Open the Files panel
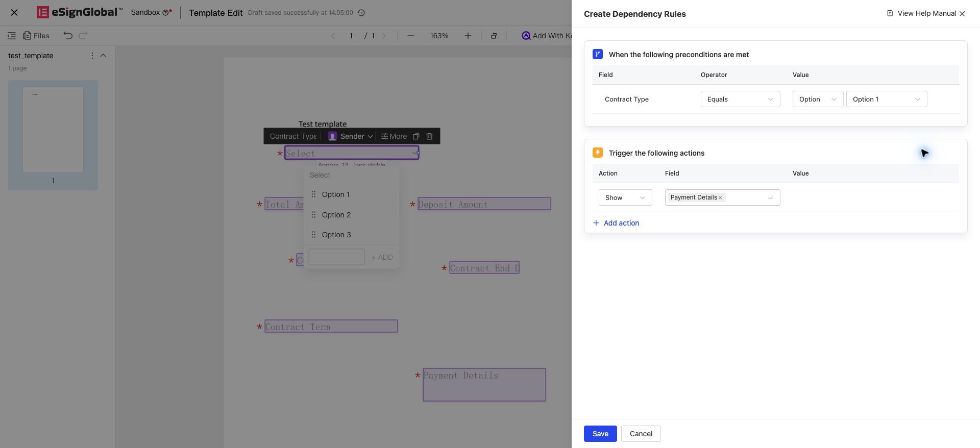Screen dimensions: 980x448 36,36
